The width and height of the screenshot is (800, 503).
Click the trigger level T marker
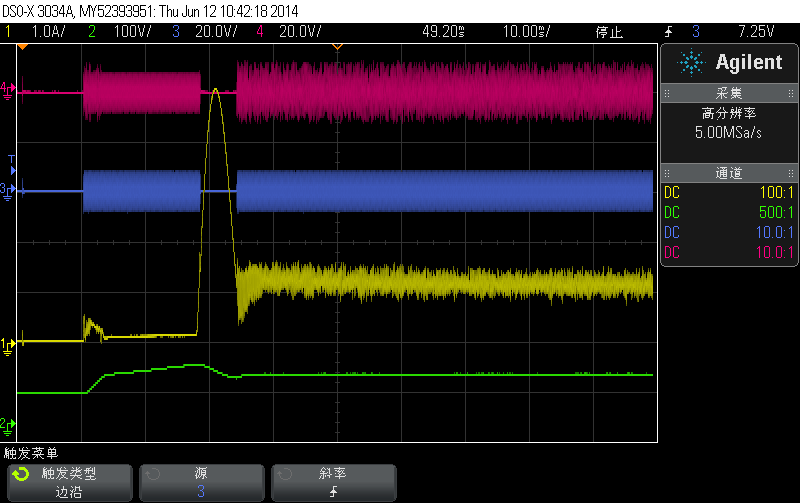pyautogui.click(x=12, y=165)
